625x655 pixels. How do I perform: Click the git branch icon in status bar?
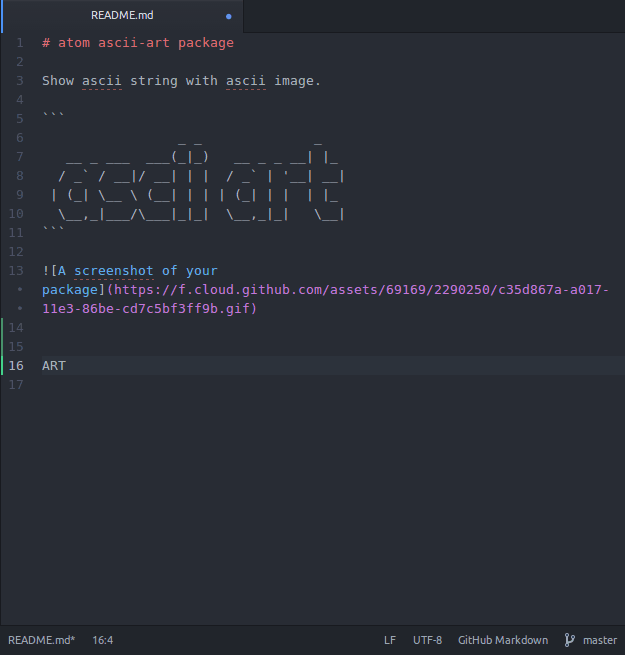coord(569,640)
